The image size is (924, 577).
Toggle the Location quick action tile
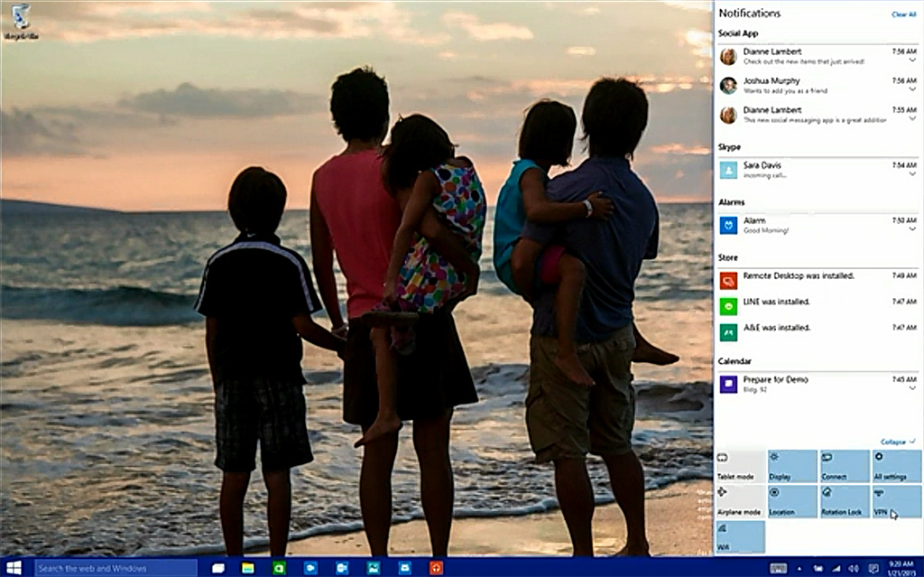(x=791, y=501)
